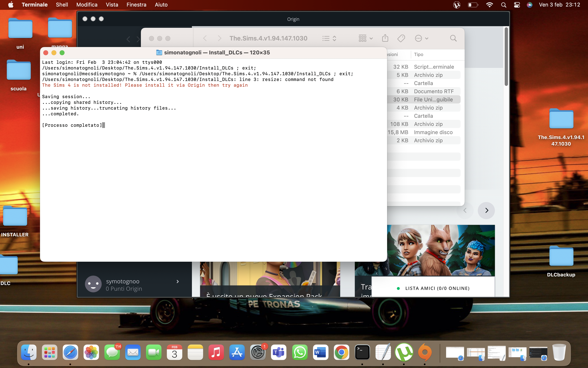The image size is (588, 368).
Task: Launch Microsoft Teams from the Dock
Action: pos(279,352)
